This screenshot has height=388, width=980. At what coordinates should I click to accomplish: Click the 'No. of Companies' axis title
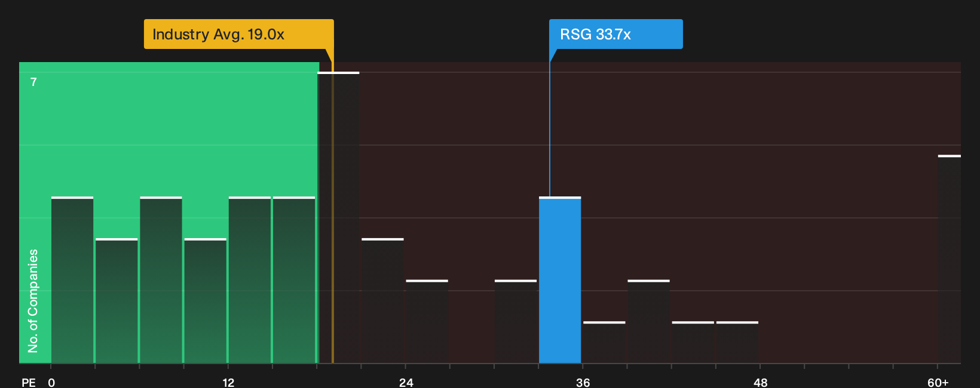(x=33, y=301)
